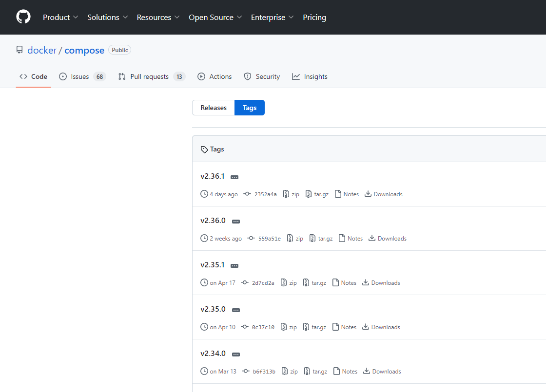Open the Pricing page
Image resolution: width=546 pixels, height=392 pixels.
click(x=314, y=18)
